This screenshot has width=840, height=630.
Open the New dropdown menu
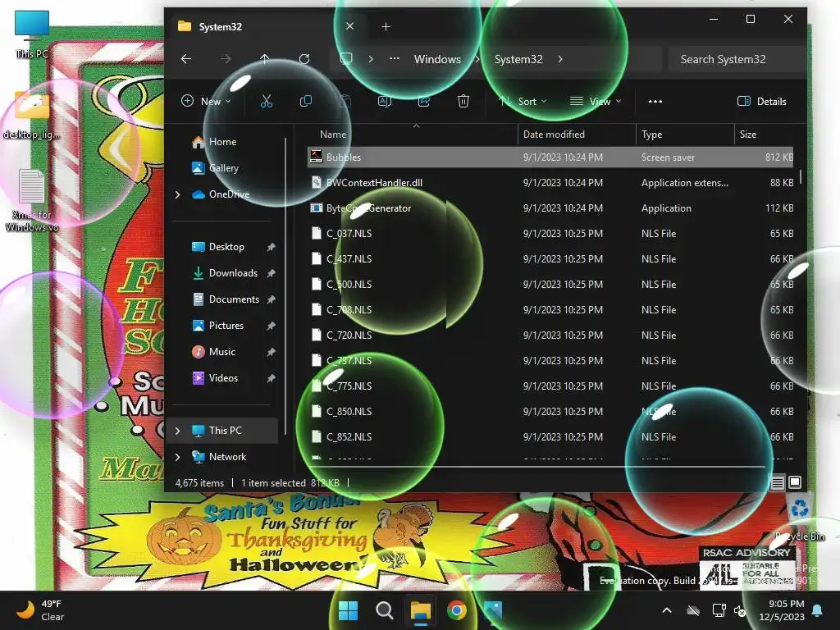[x=206, y=101]
